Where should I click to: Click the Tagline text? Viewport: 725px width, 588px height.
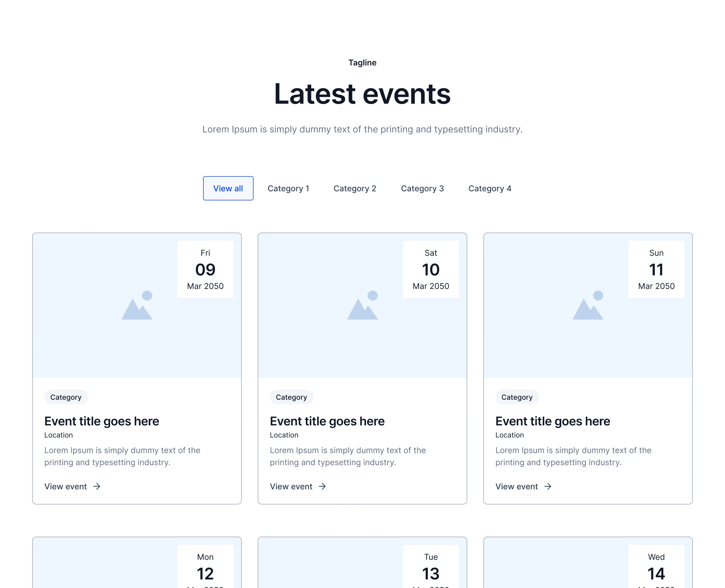pos(362,63)
